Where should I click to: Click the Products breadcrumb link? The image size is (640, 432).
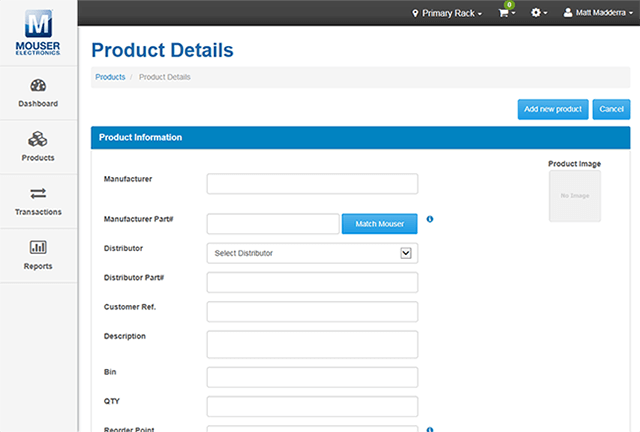pos(110,77)
